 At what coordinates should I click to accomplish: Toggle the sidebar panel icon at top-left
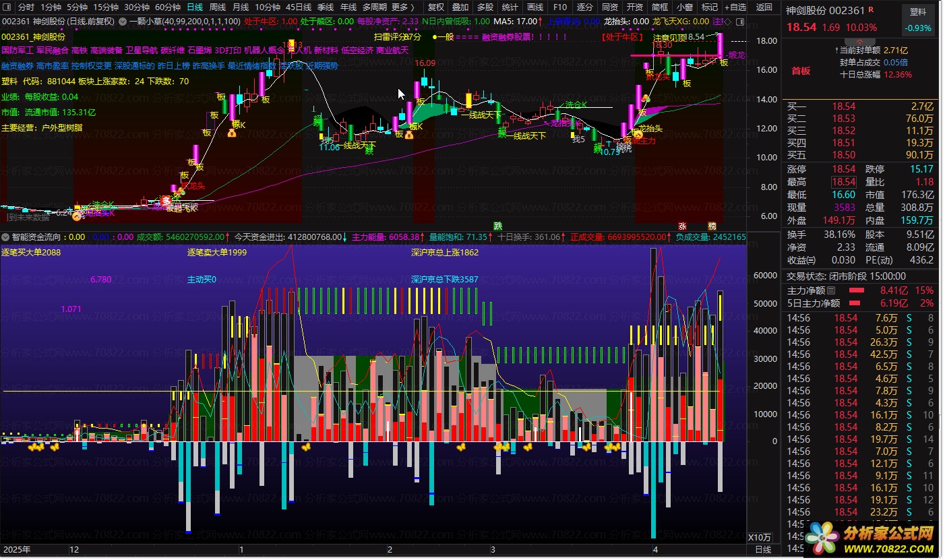pos(7,7)
